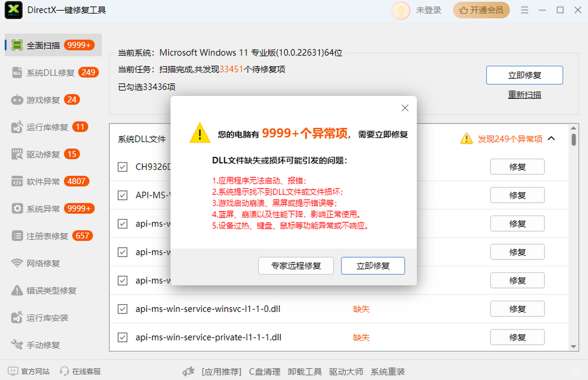Switch to 驱动修复 tab
The image size is (588, 380).
[x=53, y=154]
